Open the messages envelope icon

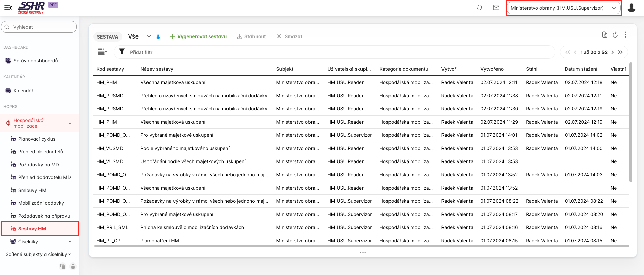click(496, 8)
